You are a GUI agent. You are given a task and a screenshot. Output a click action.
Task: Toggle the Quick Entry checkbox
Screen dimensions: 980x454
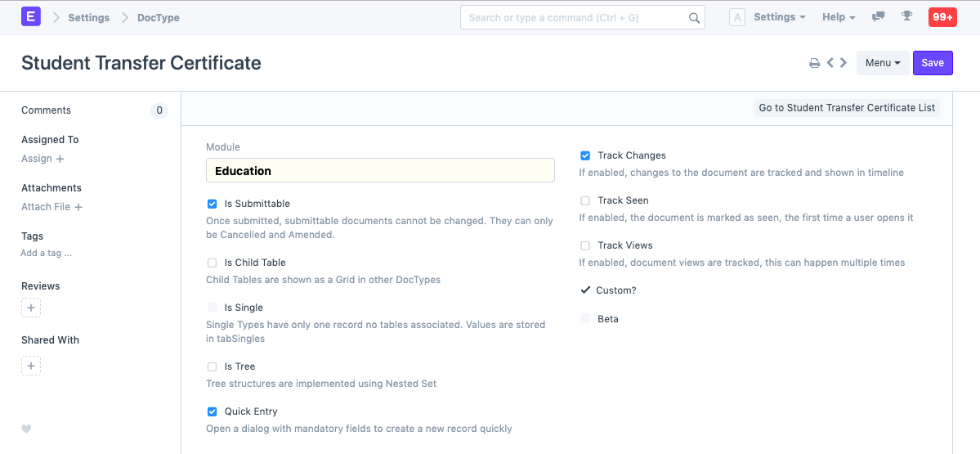[212, 411]
